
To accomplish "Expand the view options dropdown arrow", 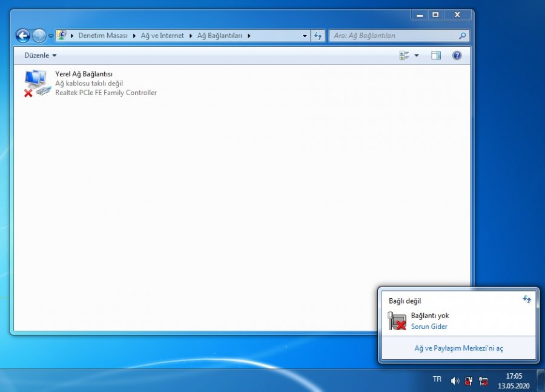I will tap(416, 56).
